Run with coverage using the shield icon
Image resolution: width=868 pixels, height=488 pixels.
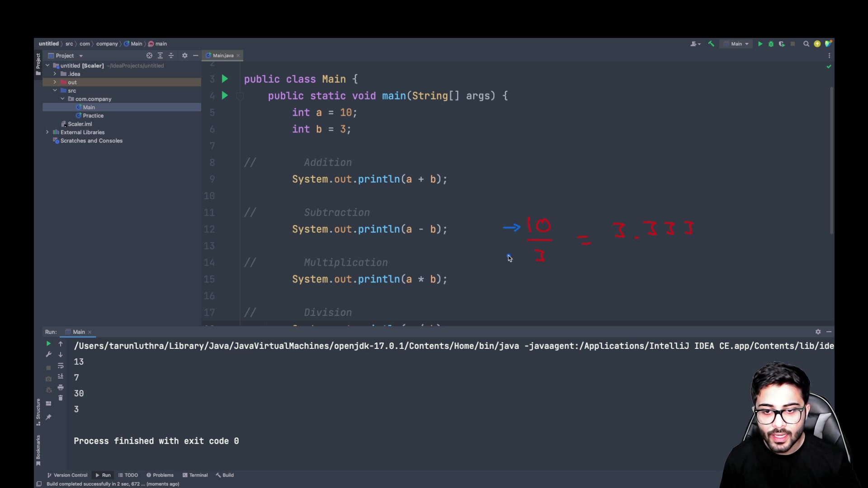[782, 44]
